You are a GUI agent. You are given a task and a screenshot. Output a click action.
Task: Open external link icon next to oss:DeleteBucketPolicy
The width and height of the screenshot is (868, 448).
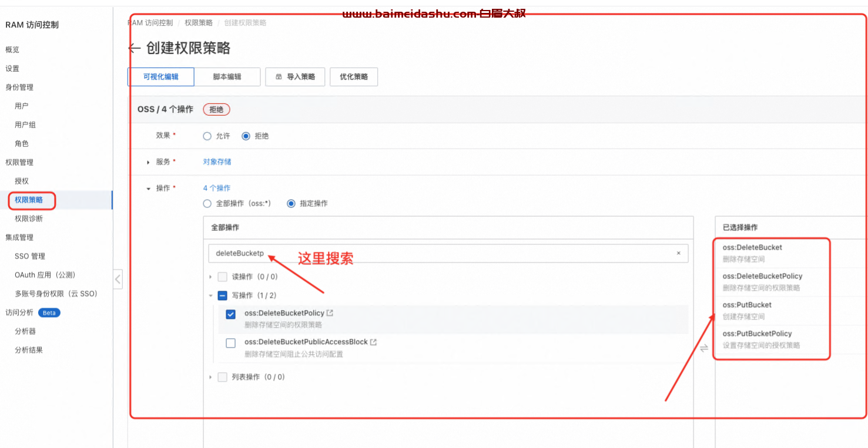coord(330,313)
